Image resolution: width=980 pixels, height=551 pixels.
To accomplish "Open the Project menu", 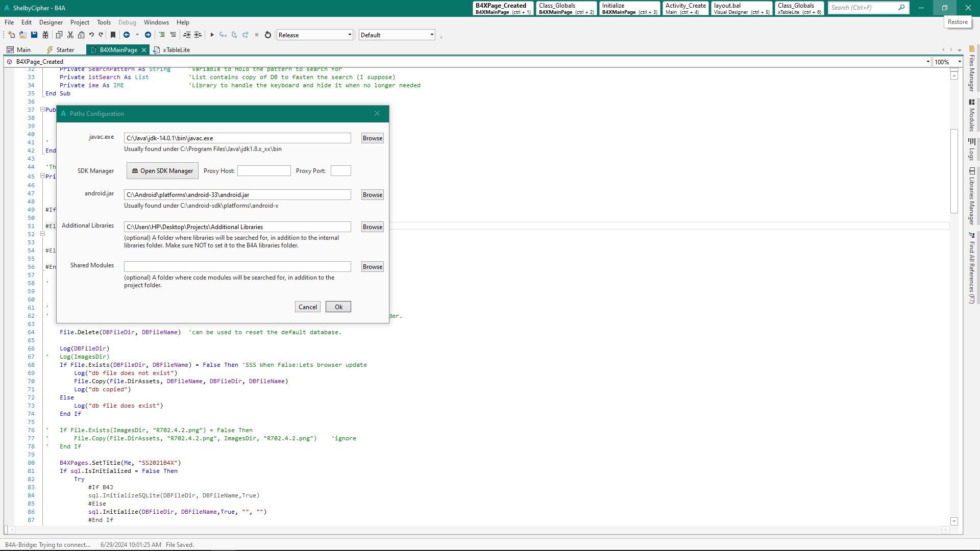I will [x=80, y=22].
